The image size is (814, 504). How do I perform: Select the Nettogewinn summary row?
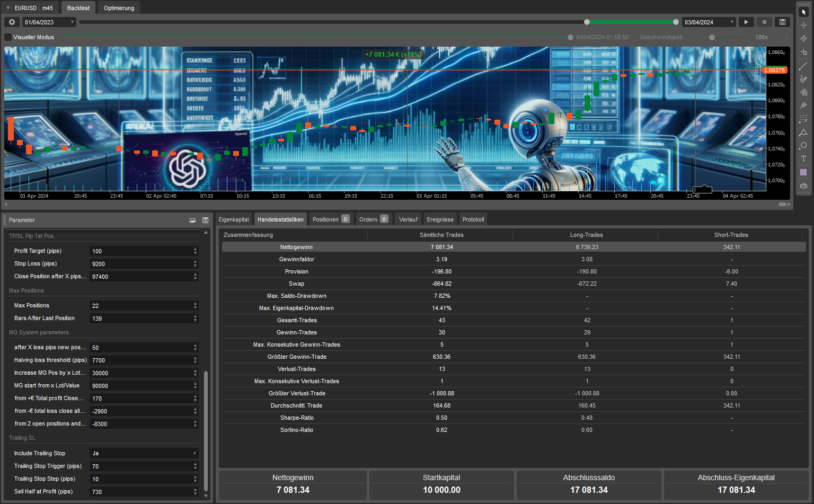tap(514, 247)
